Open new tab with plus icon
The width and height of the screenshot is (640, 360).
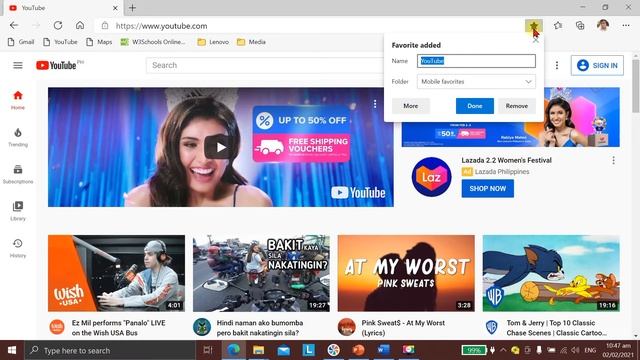[132, 8]
